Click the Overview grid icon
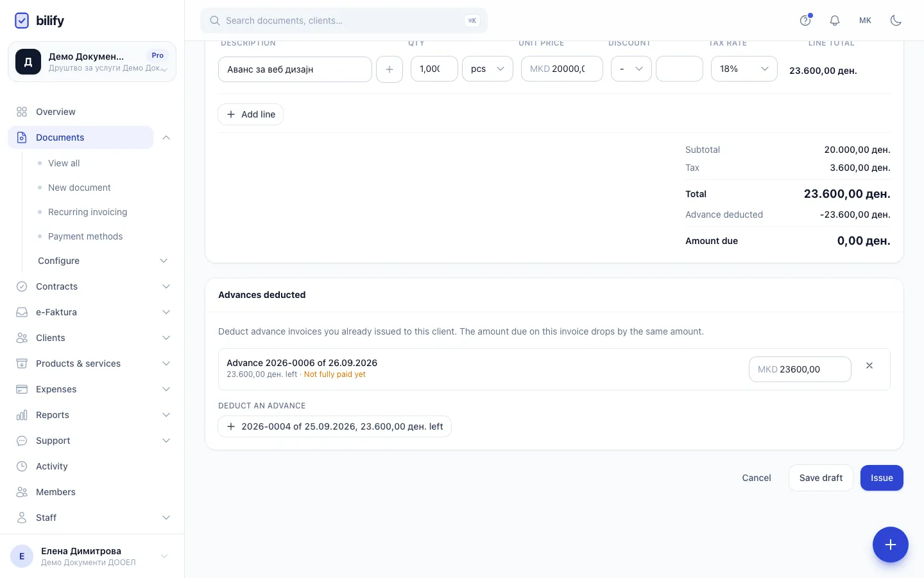The height and width of the screenshot is (578, 924). pyautogui.click(x=22, y=112)
